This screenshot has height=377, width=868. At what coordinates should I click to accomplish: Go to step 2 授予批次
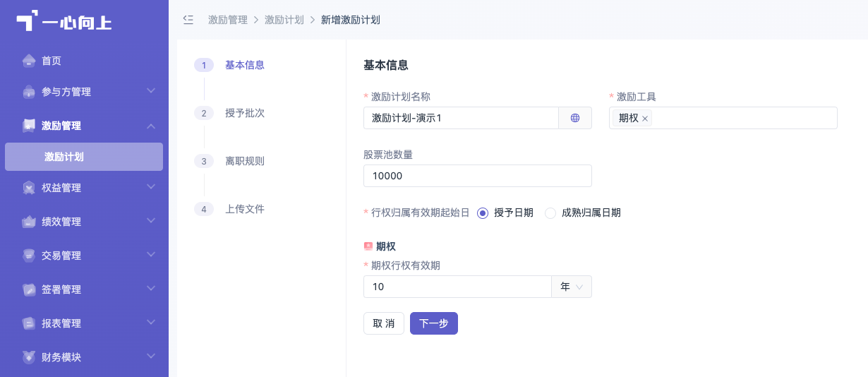[x=245, y=113]
